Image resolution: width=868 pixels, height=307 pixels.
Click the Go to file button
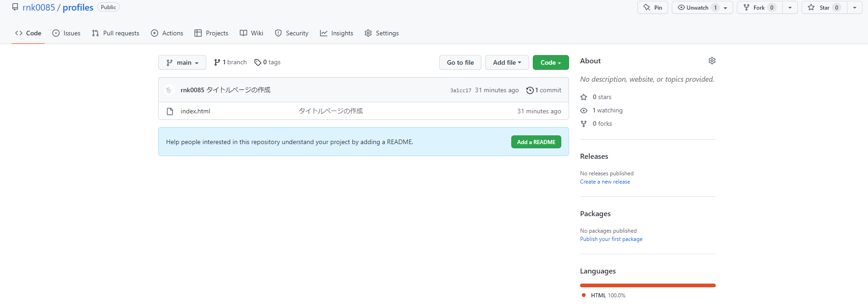coord(460,62)
